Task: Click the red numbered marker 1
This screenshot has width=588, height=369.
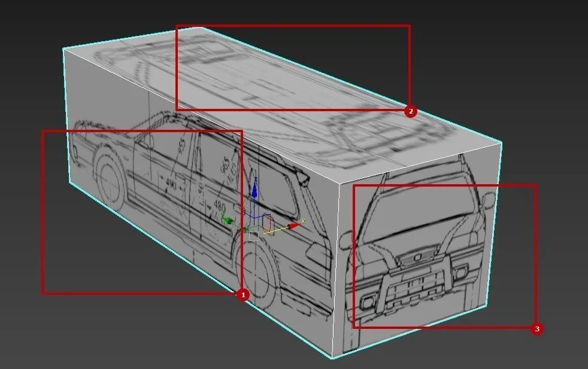Action: 242,294
